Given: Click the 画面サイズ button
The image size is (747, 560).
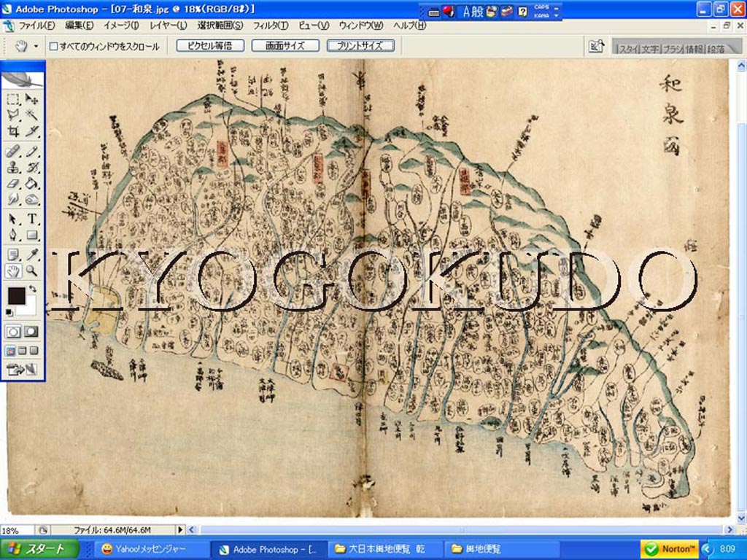Looking at the screenshot, I should click(285, 46).
